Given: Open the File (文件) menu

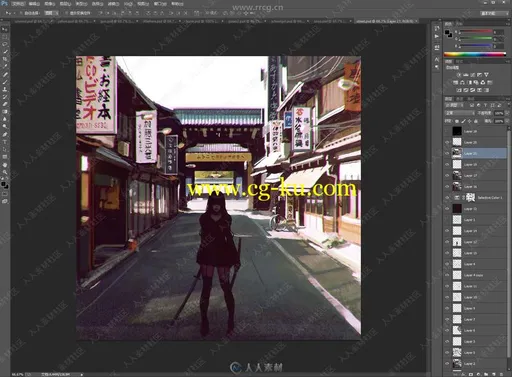Looking at the screenshot, I should point(18,4).
